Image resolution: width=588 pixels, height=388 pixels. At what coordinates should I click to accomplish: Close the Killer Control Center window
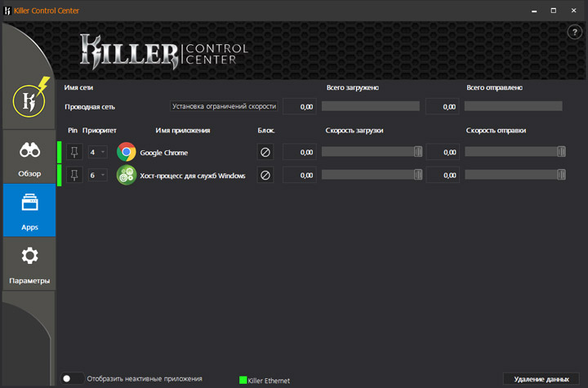click(574, 11)
